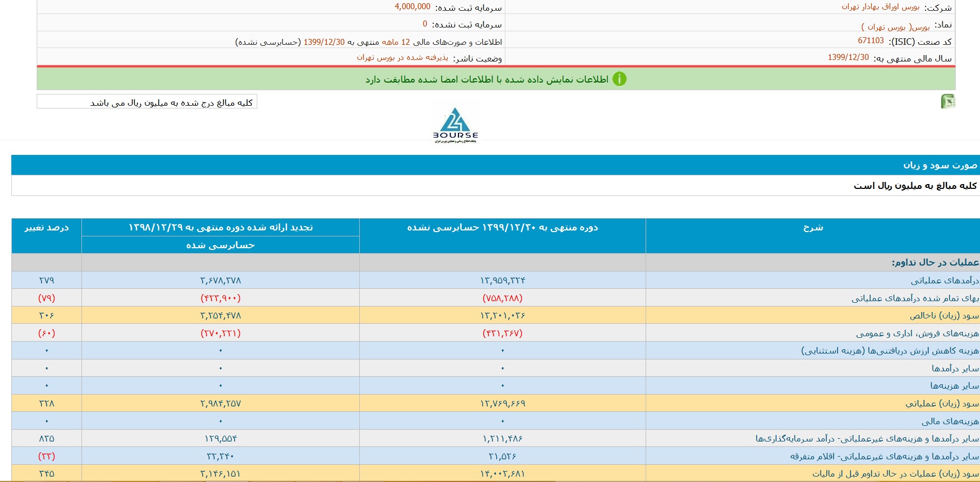Click the fiscal year end date 1399/12/30
980x482 pixels.
(x=848, y=57)
